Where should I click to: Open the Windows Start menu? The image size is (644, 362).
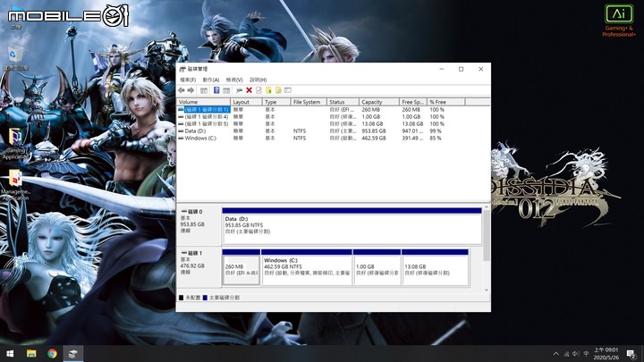(x=10, y=353)
